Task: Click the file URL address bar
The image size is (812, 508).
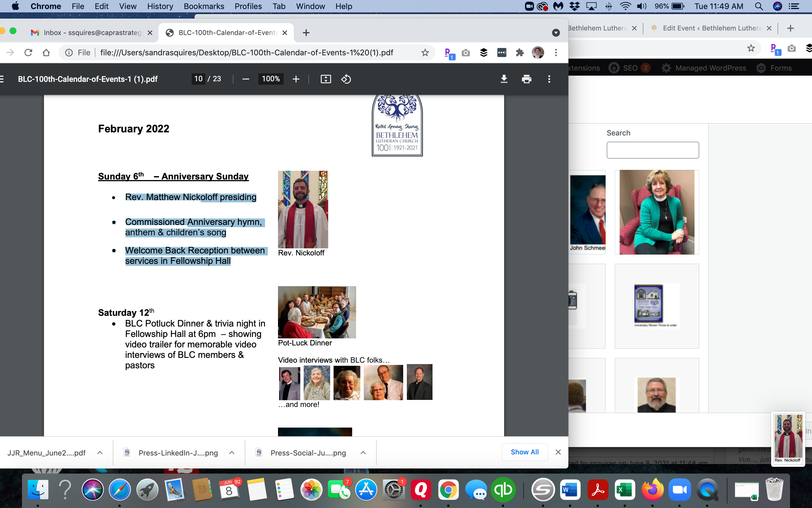Action: pos(247,52)
